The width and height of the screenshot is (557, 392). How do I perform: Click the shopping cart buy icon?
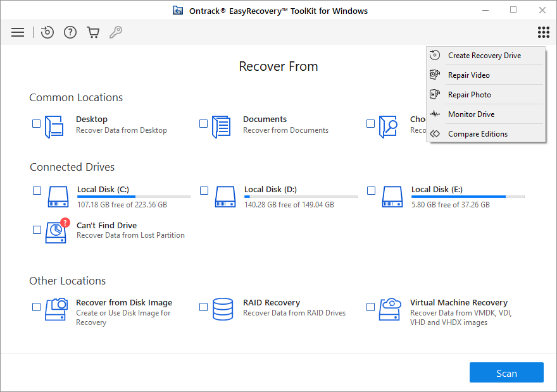coord(93,32)
